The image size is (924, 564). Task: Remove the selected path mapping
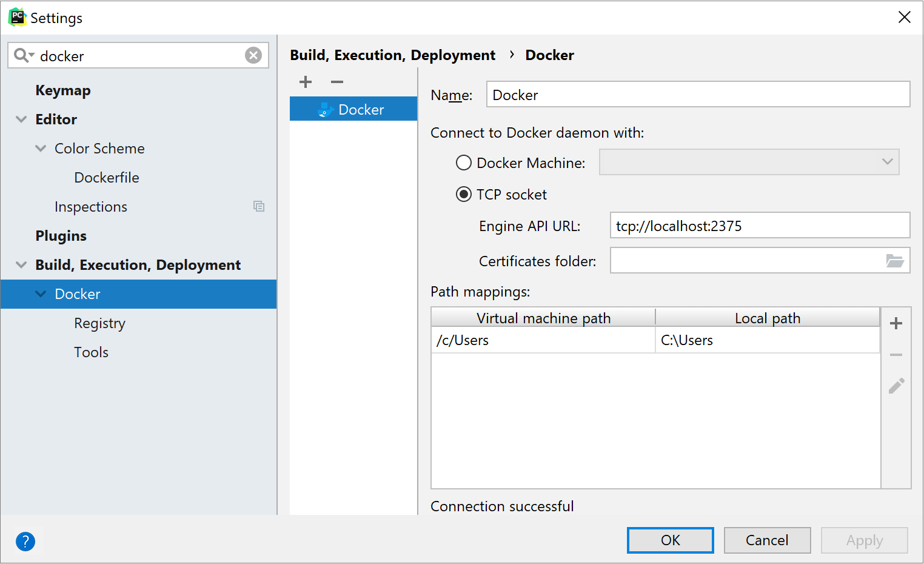click(x=896, y=355)
